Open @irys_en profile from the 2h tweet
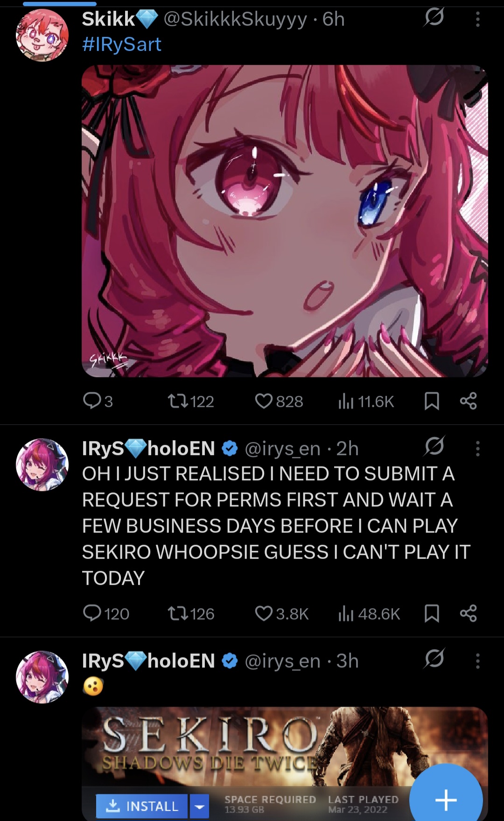Screen dimensions: 504x821 (x=282, y=449)
